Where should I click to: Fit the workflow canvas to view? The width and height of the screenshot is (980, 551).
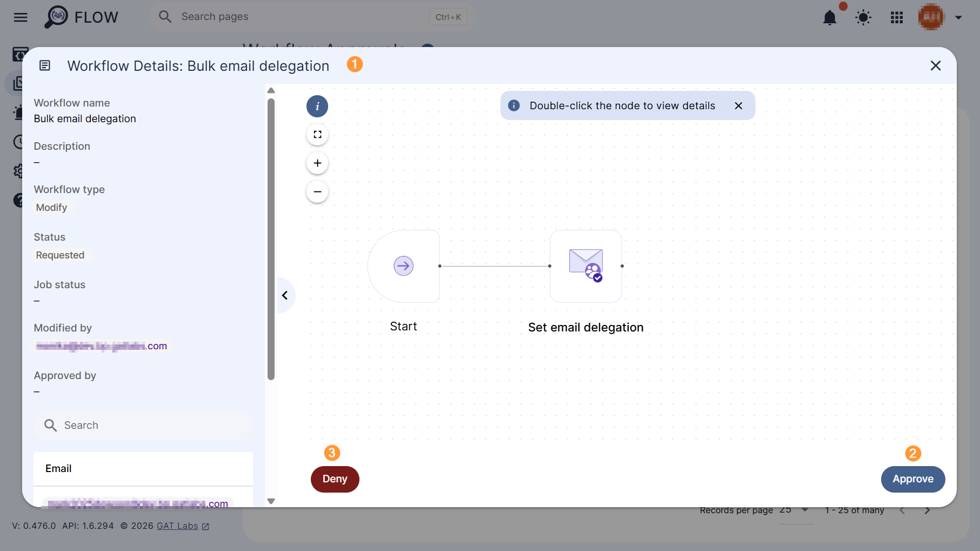[317, 135]
